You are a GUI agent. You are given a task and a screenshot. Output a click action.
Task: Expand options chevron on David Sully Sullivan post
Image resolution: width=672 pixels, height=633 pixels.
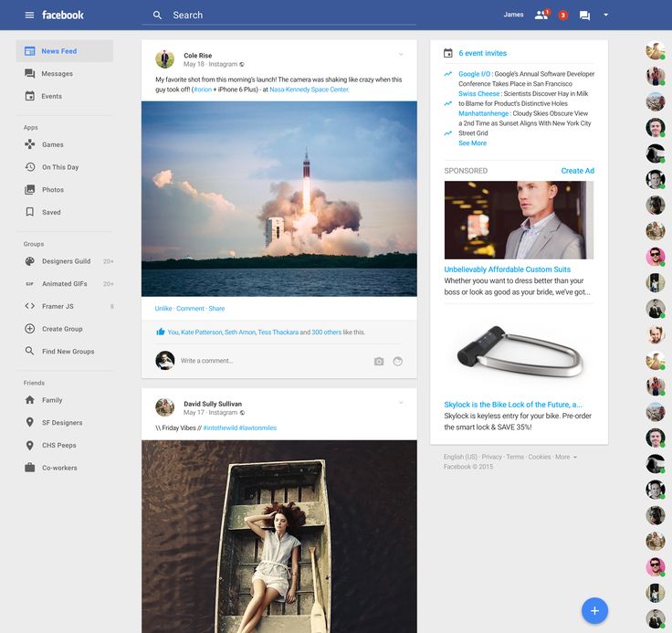[x=401, y=403]
